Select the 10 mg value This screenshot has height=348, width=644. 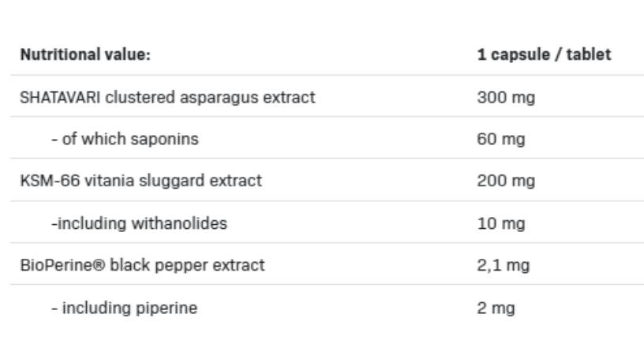click(x=501, y=223)
